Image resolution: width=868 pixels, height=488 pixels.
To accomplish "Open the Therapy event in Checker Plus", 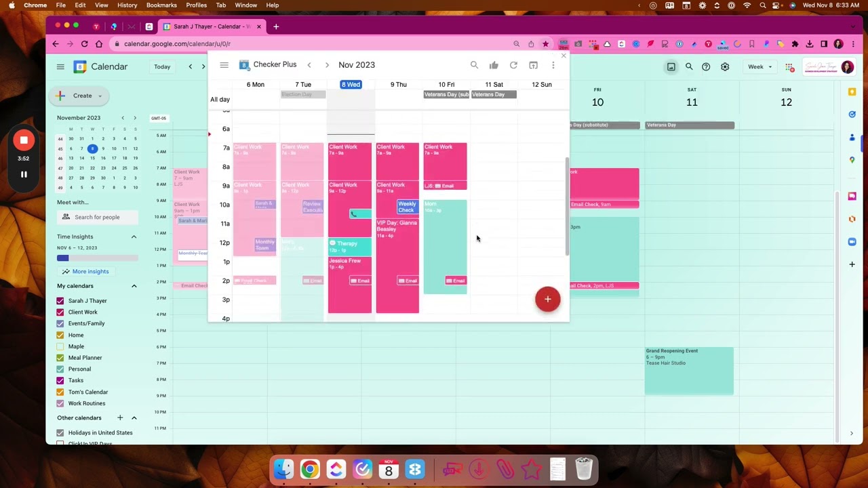I will pyautogui.click(x=349, y=247).
